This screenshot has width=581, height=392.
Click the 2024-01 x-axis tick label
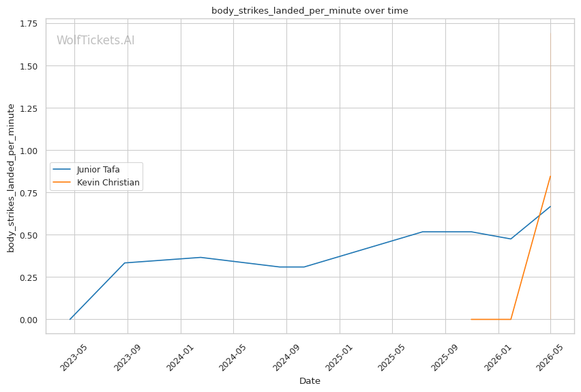180,357
